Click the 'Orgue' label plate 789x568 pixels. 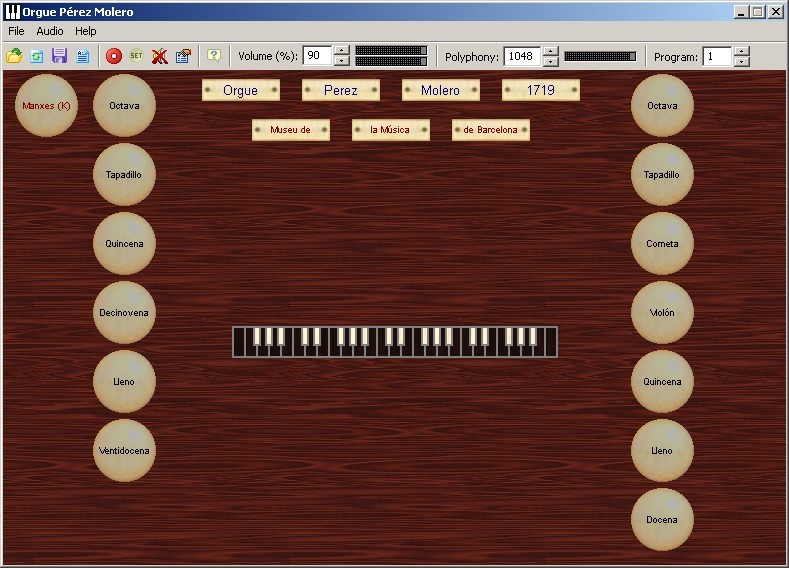coord(241,90)
